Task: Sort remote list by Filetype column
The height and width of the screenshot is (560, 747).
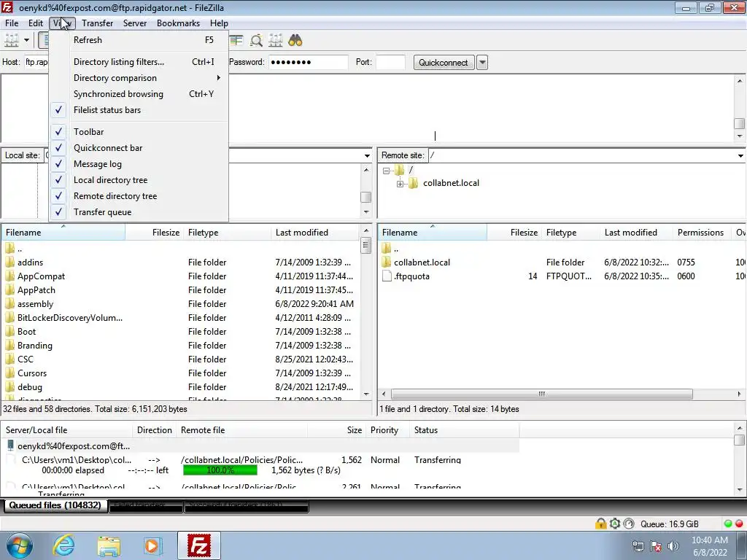Action: [570, 233]
